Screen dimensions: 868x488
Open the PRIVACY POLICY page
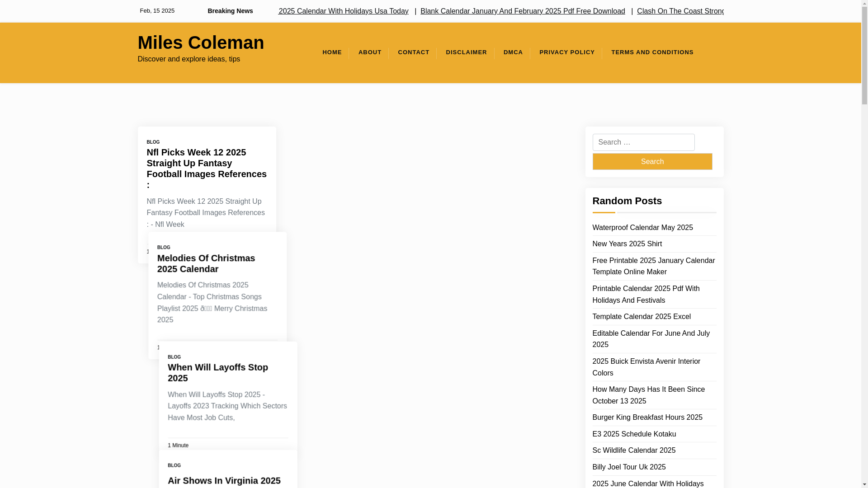pyautogui.click(x=566, y=52)
